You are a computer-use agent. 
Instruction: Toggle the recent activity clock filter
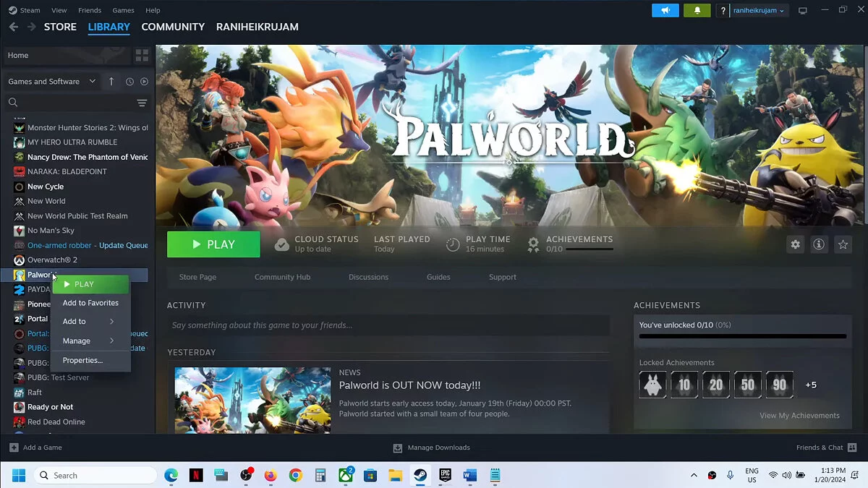(x=129, y=82)
